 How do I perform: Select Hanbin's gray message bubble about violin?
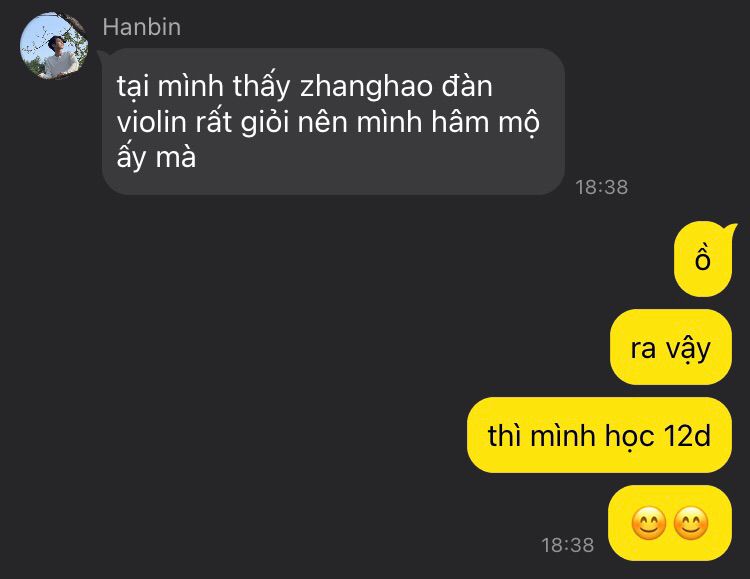(333, 121)
